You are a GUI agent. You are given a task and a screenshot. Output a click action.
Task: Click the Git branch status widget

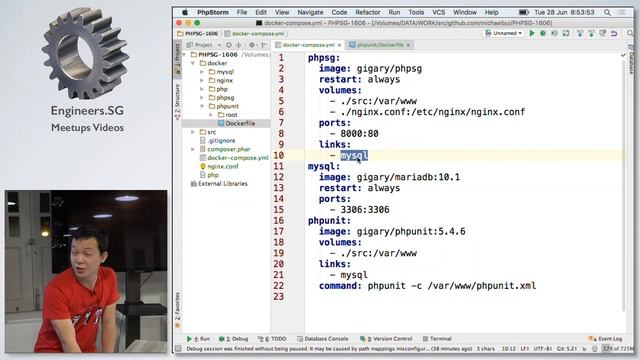[567, 349]
